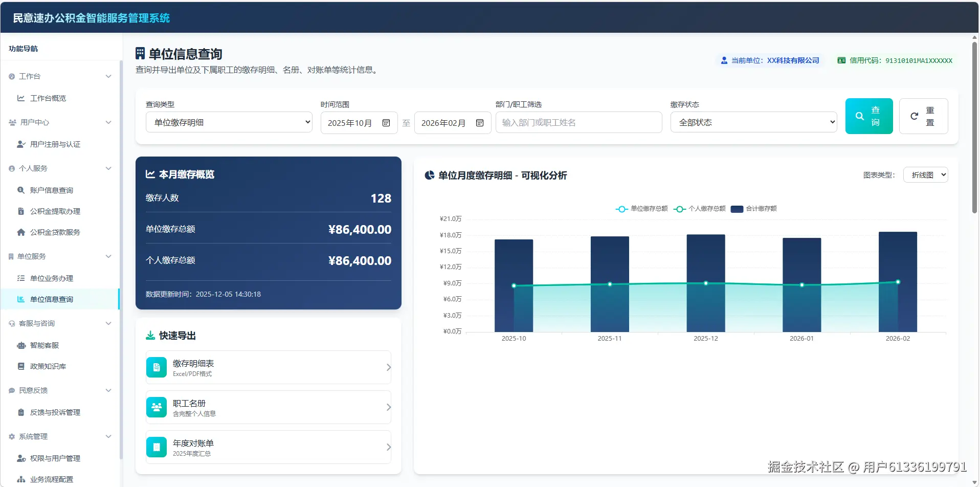Open the 智能客服 service

click(x=46, y=345)
